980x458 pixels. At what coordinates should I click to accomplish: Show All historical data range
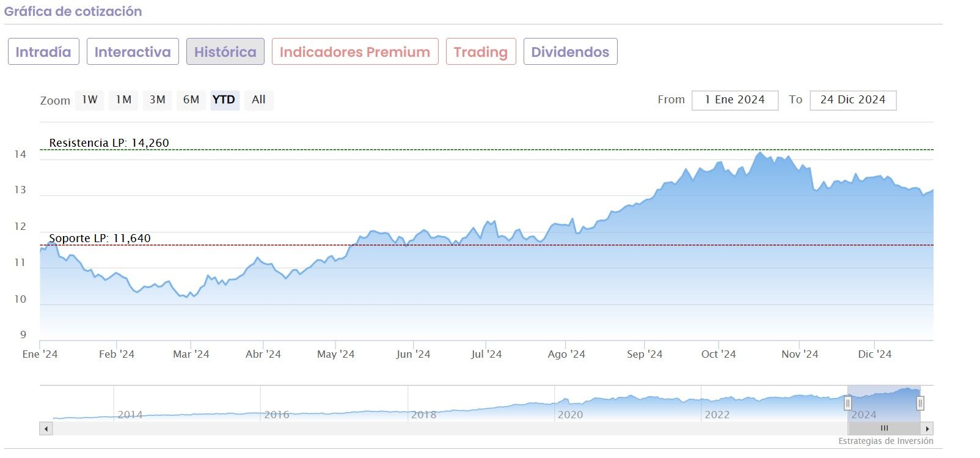click(258, 100)
